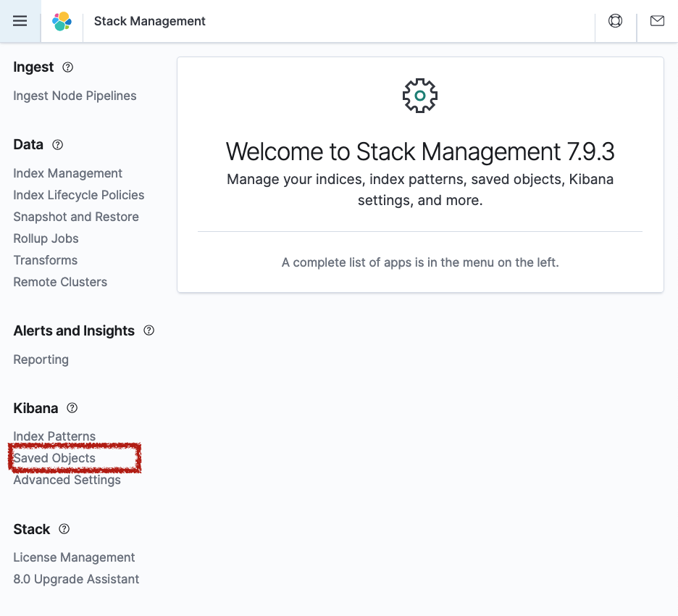678x616 pixels.
Task: Select Snapshot and Restore
Action: tap(76, 217)
